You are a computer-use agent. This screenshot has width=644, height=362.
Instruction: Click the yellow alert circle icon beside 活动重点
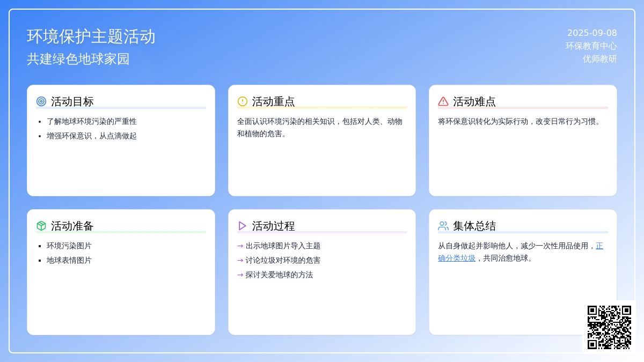pos(243,101)
